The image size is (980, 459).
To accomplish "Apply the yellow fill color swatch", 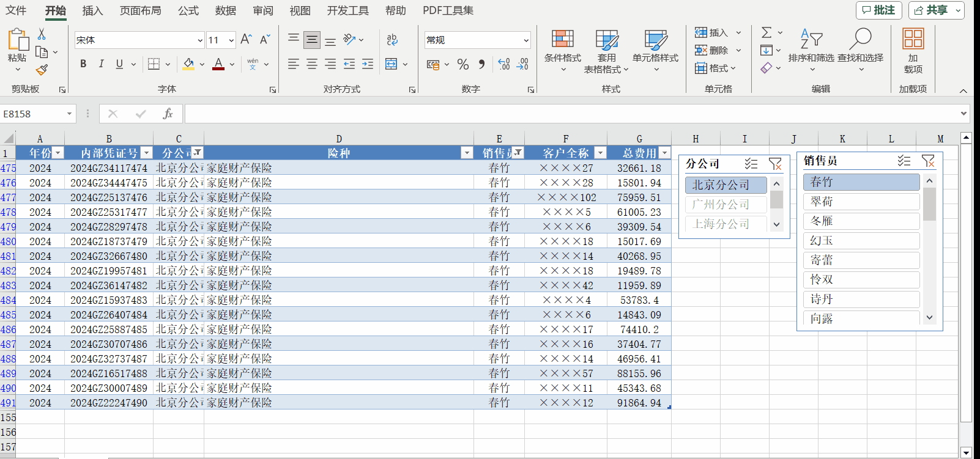I will pos(188,64).
